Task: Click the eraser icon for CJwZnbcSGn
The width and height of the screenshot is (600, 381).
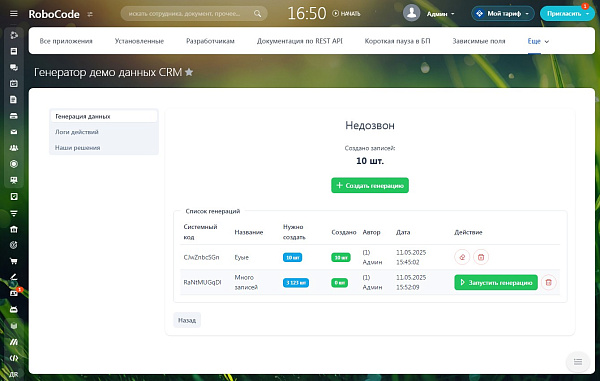Action: 462,257
